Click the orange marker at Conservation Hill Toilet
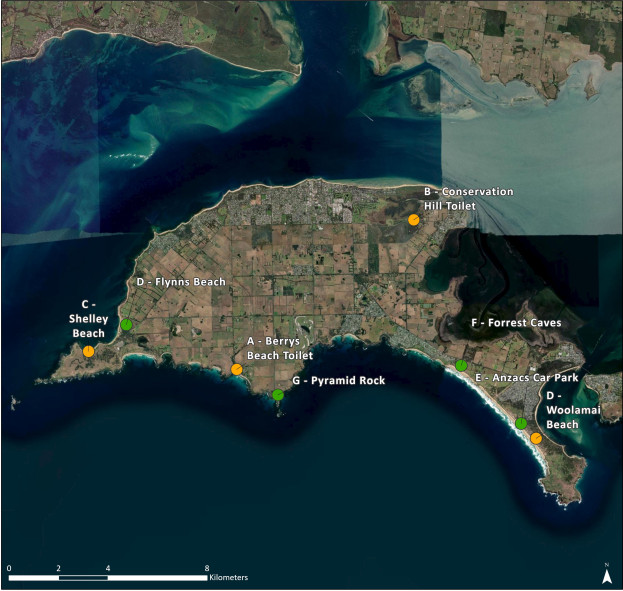The image size is (623, 591). coord(413,220)
